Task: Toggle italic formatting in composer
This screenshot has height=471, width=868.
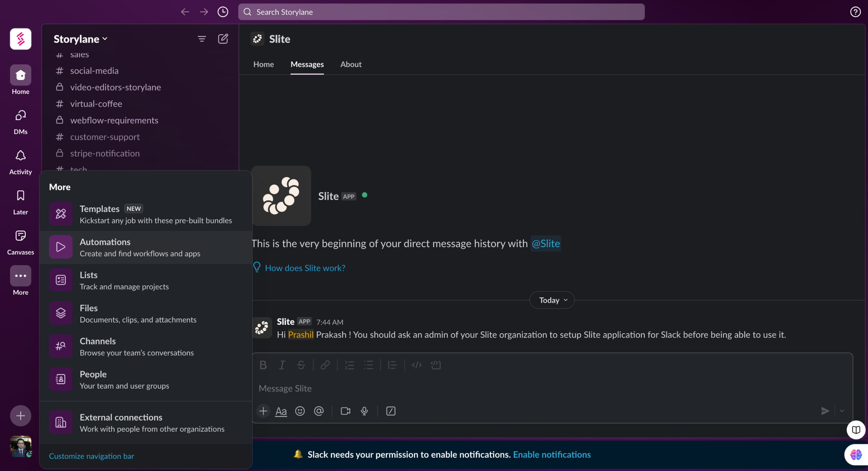Action: [x=282, y=365]
